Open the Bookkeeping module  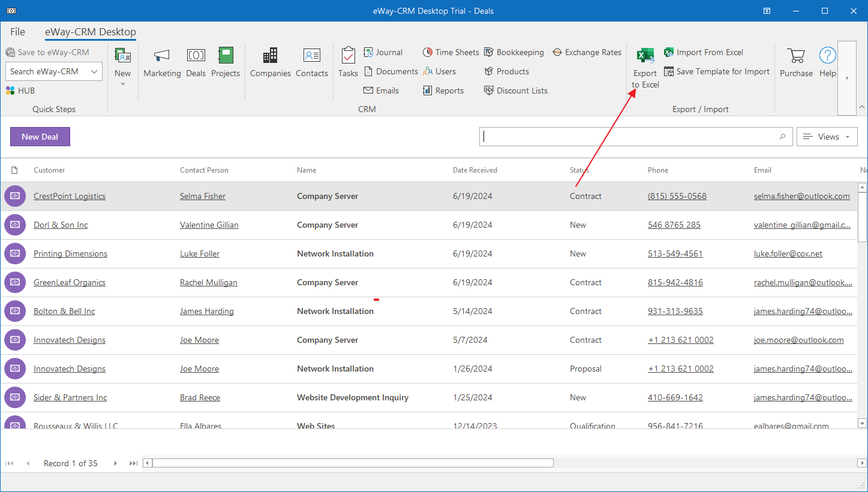[514, 52]
